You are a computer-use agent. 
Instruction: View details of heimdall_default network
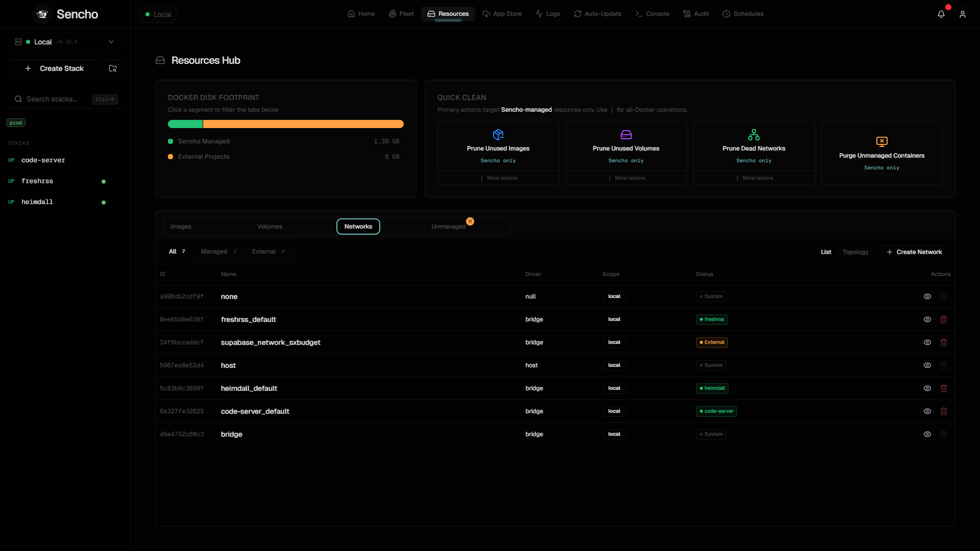(x=927, y=388)
